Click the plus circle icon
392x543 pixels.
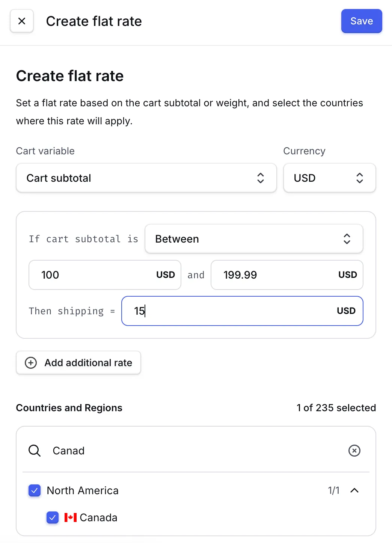[31, 363]
